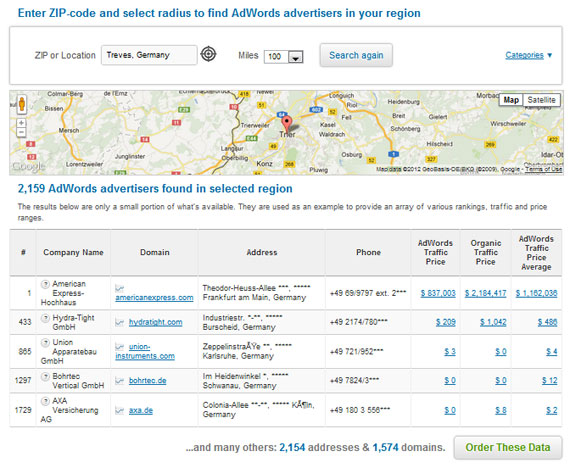Click help icon beside Union Apparatebau GmbH
This screenshot has height=468, width=570.
pos(45,342)
